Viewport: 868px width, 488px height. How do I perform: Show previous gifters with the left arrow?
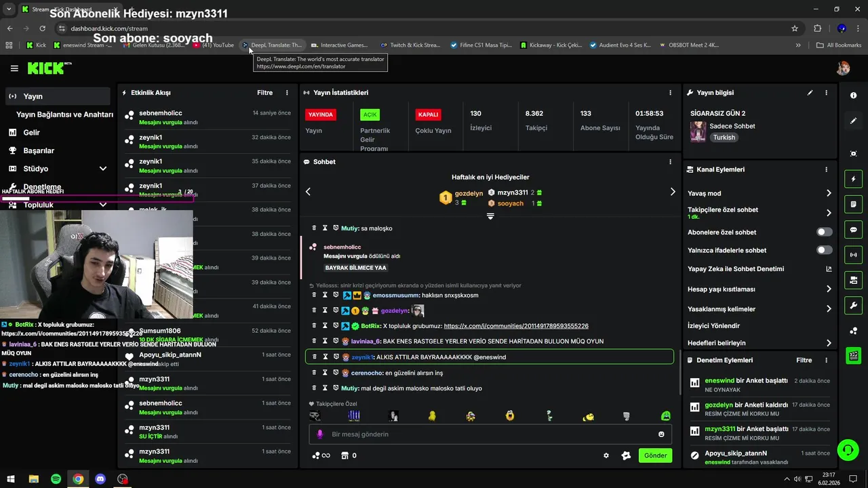[308, 192]
